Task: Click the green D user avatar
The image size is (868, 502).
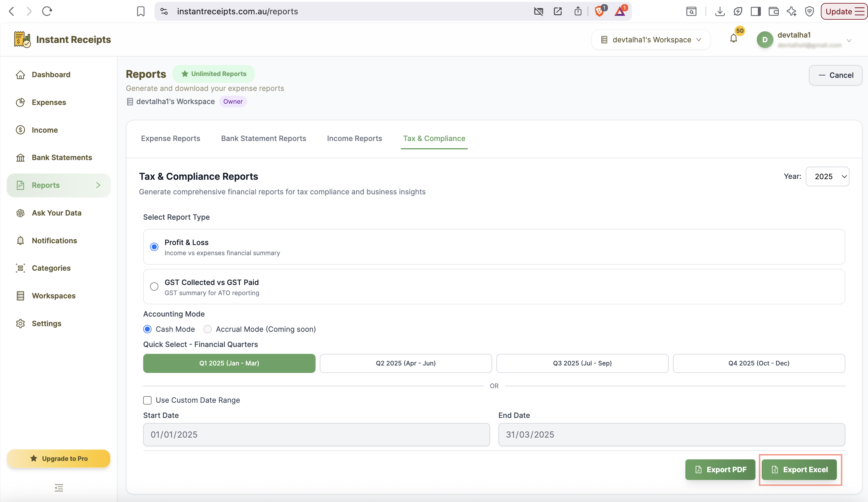Action: click(765, 40)
